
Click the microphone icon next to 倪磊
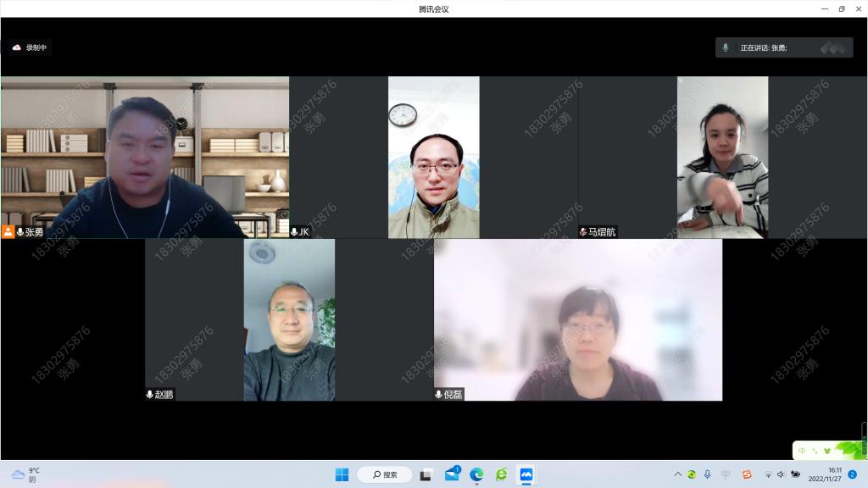pos(439,395)
